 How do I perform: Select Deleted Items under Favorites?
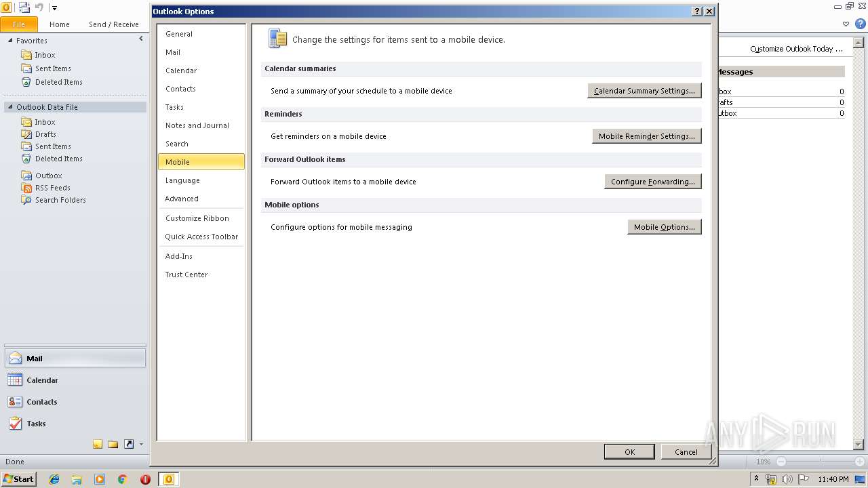click(x=59, y=82)
